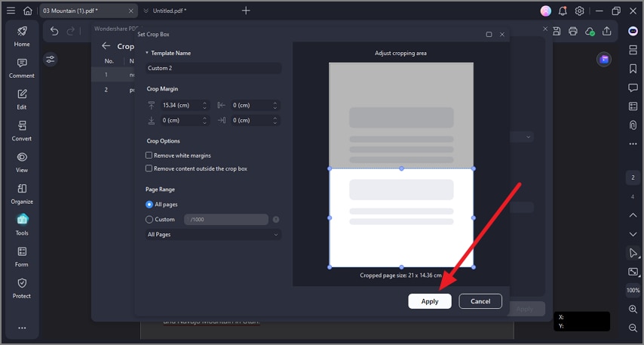Screen dimensions: 644x345
Task: Select the All pages radio button
Action: (149, 205)
